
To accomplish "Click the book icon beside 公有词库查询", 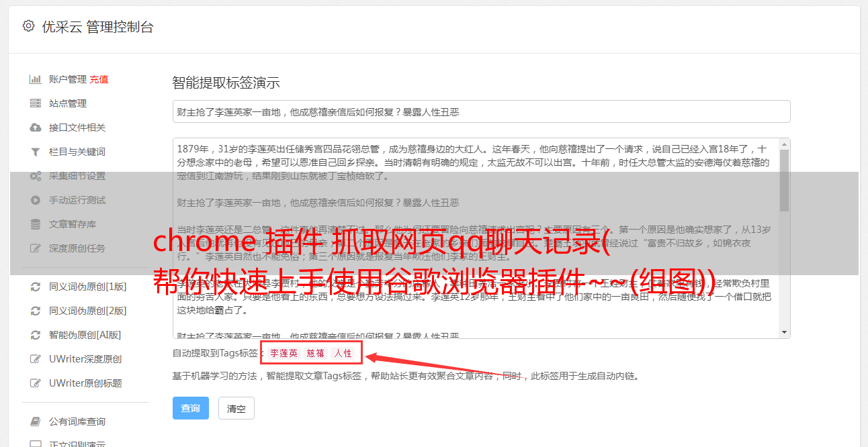I will click(x=36, y=421).
